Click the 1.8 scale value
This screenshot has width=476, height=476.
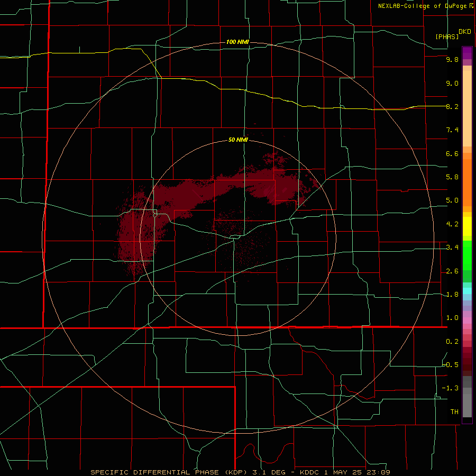pyautogui.click(x=452, y=295)
